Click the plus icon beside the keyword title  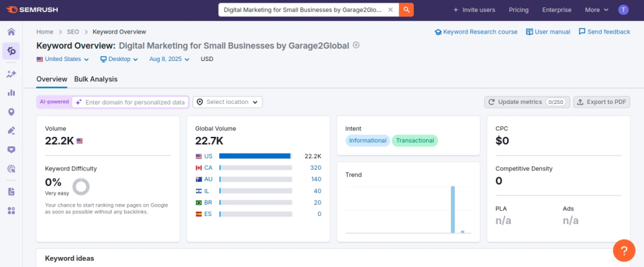point(356,45)
